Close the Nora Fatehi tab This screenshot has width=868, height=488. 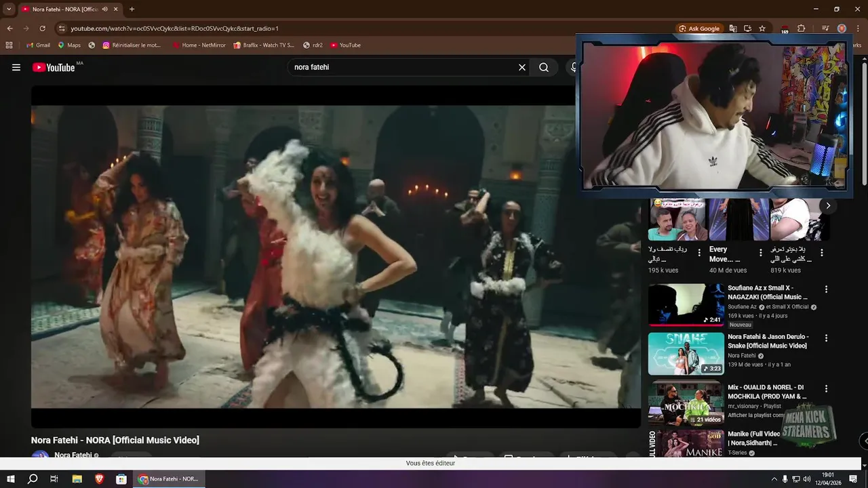pyautogui.click(x=116, y=9)
